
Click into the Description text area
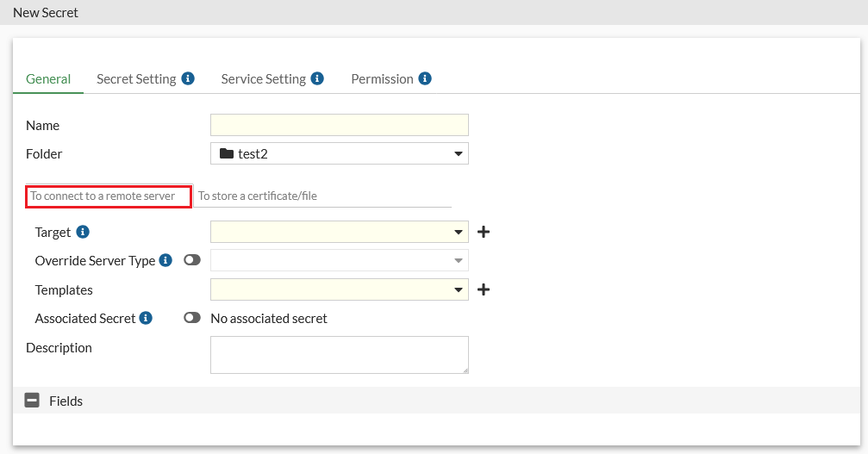click(x=340, y=355)
